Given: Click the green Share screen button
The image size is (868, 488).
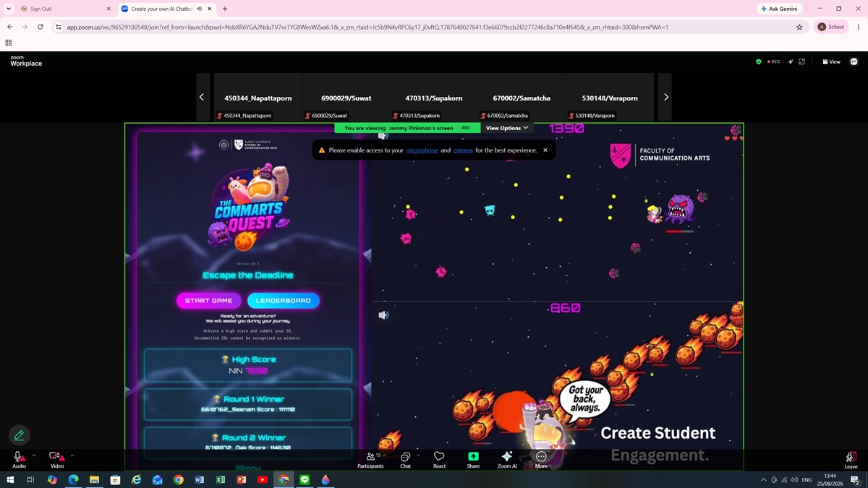Looking at the screenshot, I should [x=473, y=460].
